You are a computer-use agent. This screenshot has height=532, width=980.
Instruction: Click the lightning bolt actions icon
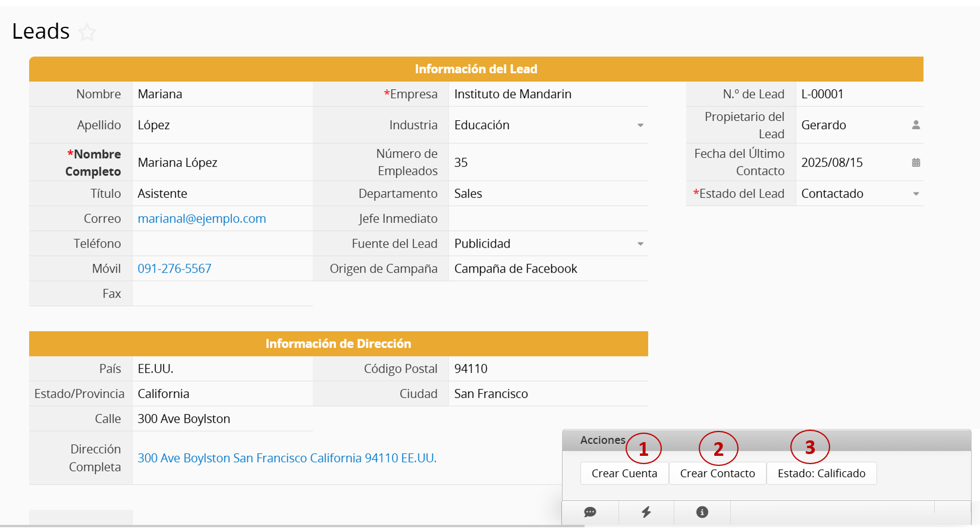[x=646, y=512]
